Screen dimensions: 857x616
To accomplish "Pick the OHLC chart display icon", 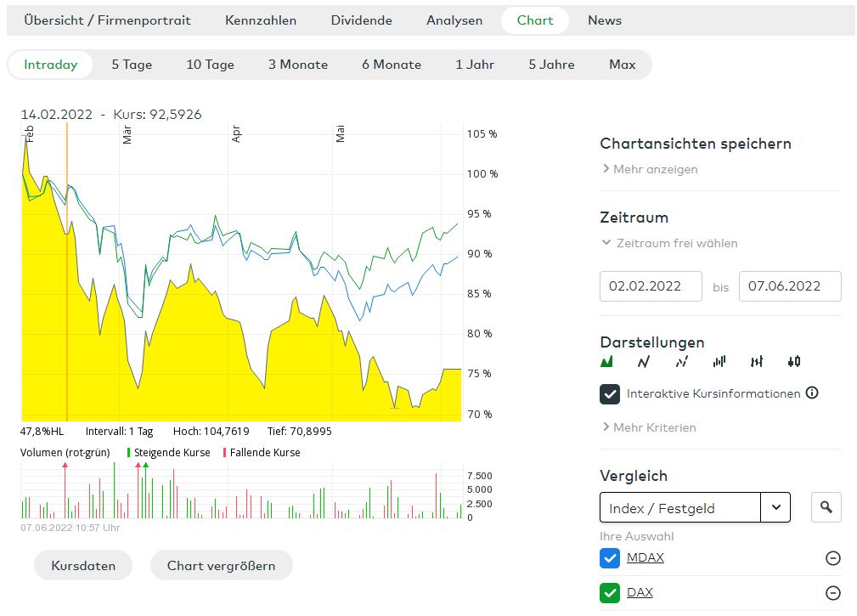I will tap(757, 362).
